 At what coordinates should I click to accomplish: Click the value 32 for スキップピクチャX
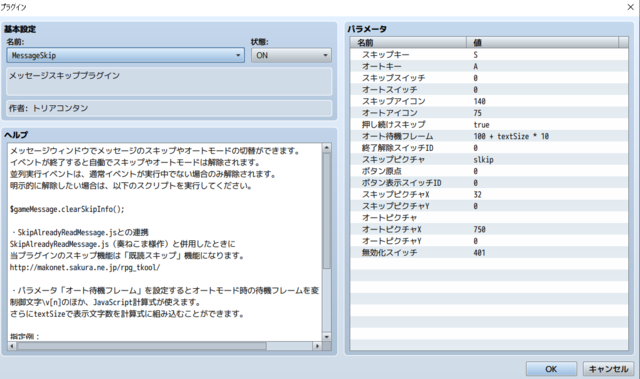478,195
